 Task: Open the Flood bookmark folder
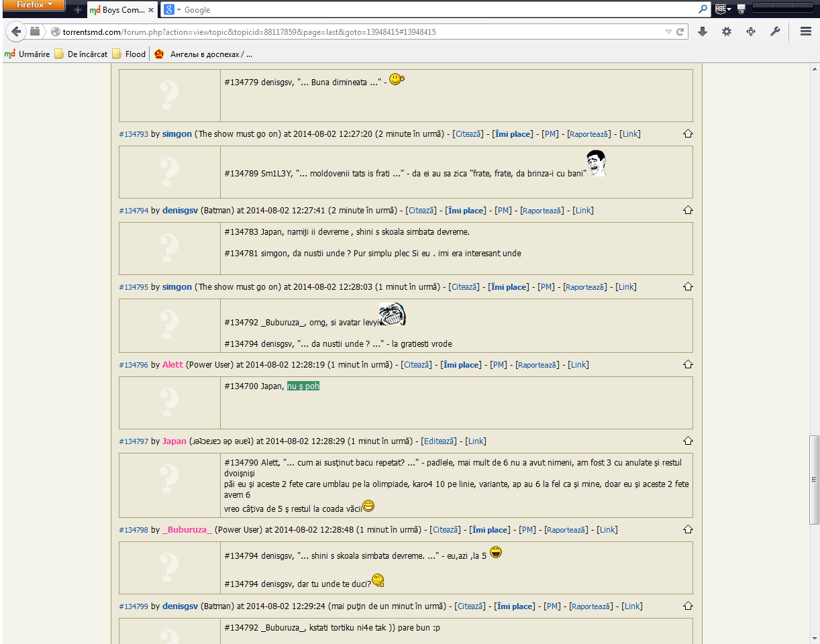(x=129, y=54)
